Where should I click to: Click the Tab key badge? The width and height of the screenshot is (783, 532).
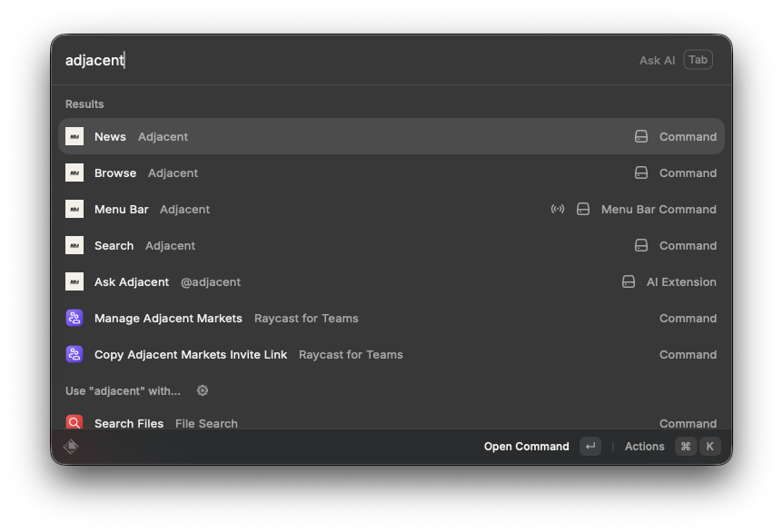pyautogui.click(x=698, y=60)
